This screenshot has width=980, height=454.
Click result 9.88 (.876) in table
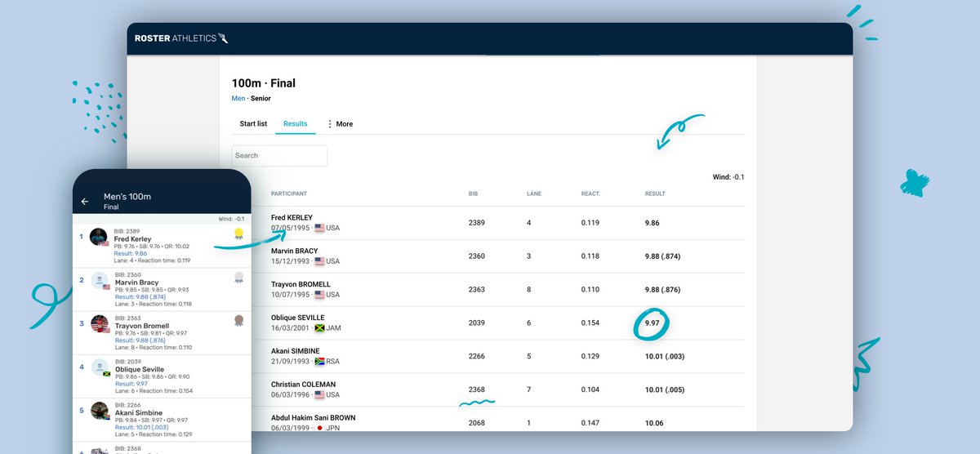click(x=663, y=290)
